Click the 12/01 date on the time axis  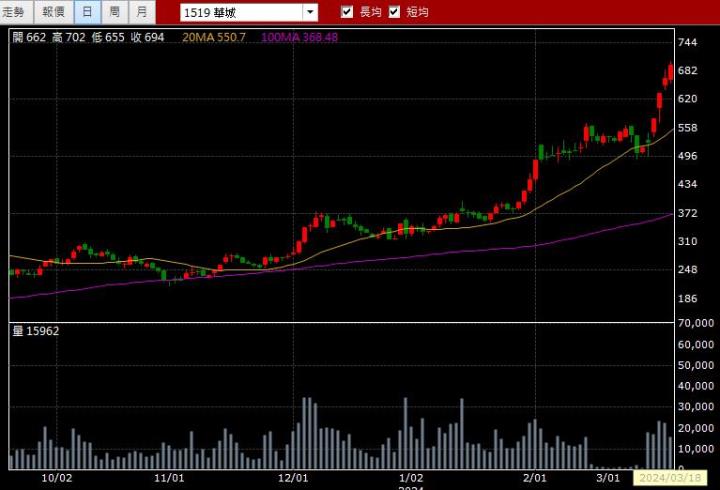point(293,478)
